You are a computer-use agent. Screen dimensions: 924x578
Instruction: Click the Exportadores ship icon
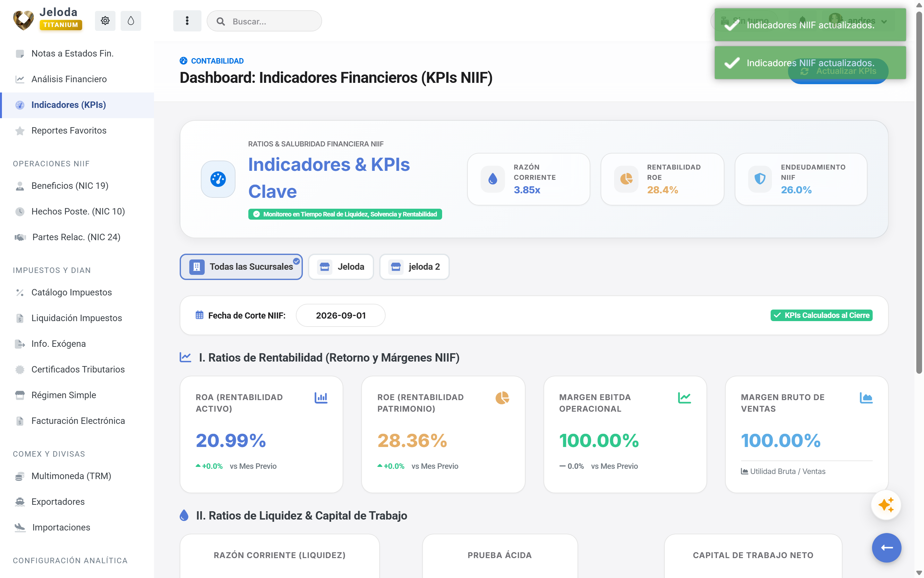point(20,502)
